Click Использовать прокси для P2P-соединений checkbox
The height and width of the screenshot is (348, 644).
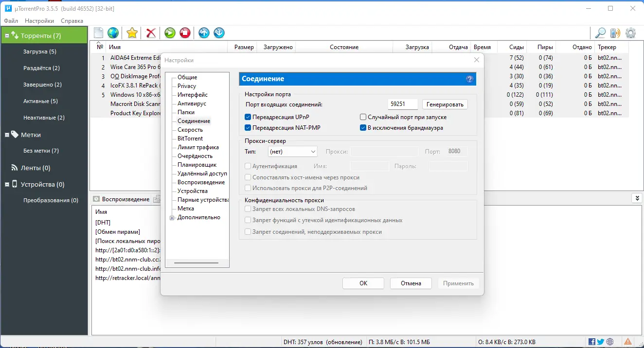pyautogui.click(x=248, y=188)
